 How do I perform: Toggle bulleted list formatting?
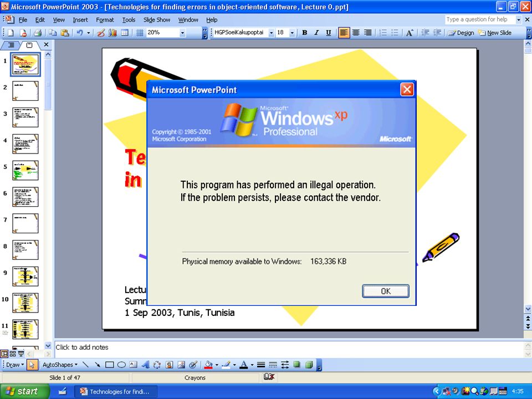click(x=395, y=33)
